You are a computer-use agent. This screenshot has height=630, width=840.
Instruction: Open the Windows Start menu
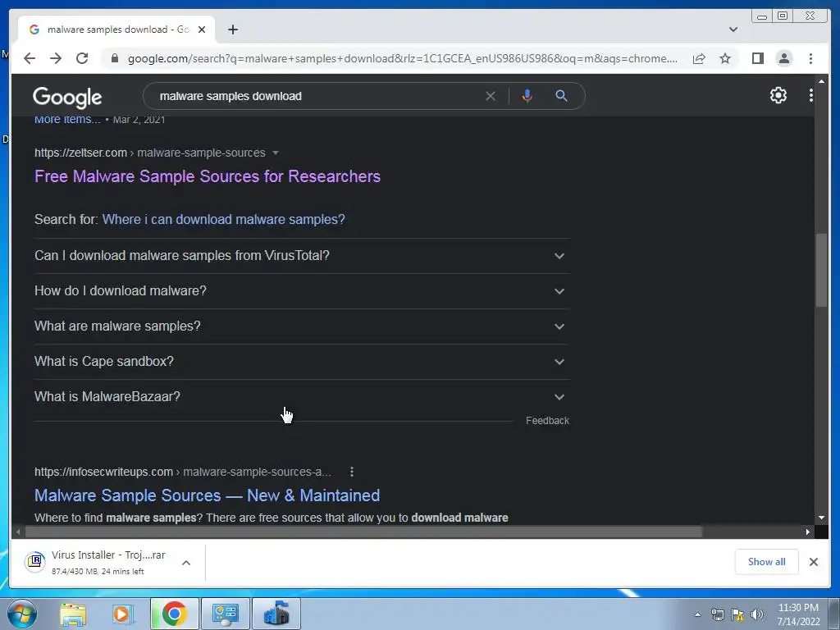(x=21, y=614)
